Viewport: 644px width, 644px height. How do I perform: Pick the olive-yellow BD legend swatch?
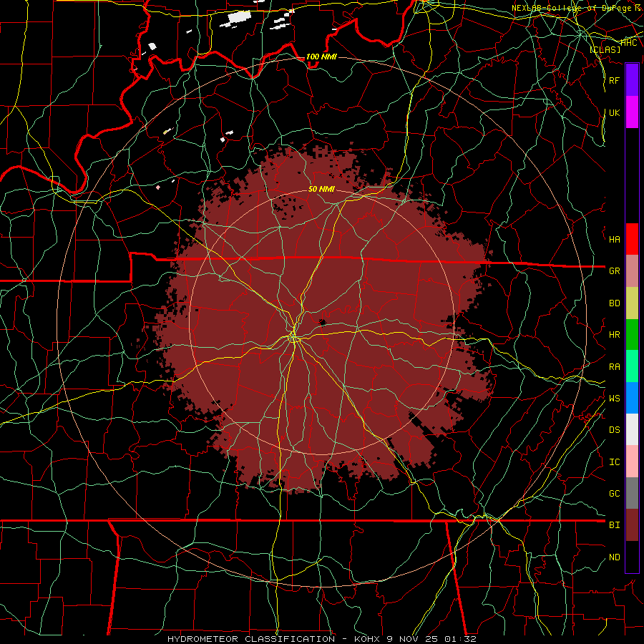(632, 303)
